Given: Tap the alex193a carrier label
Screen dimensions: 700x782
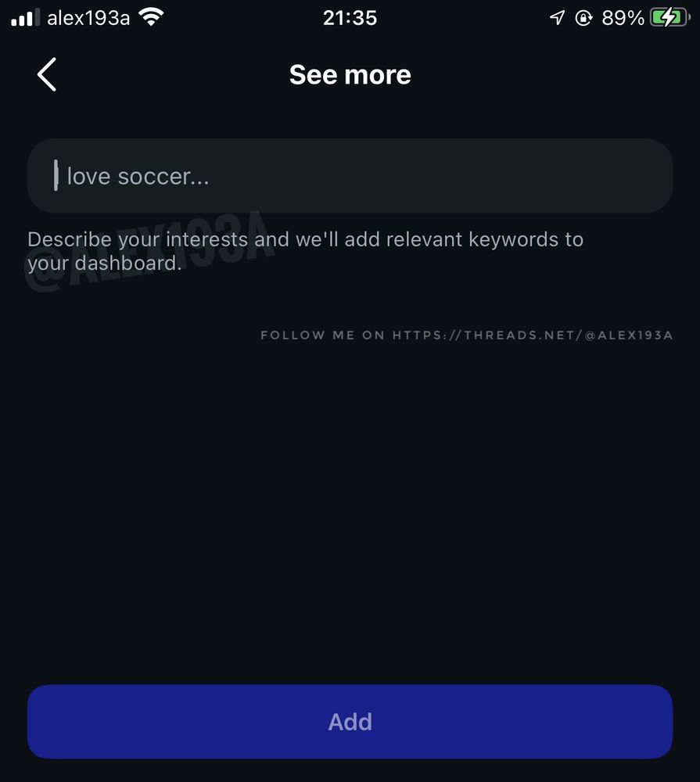Looking at the screenshot, I should (88, 19).
